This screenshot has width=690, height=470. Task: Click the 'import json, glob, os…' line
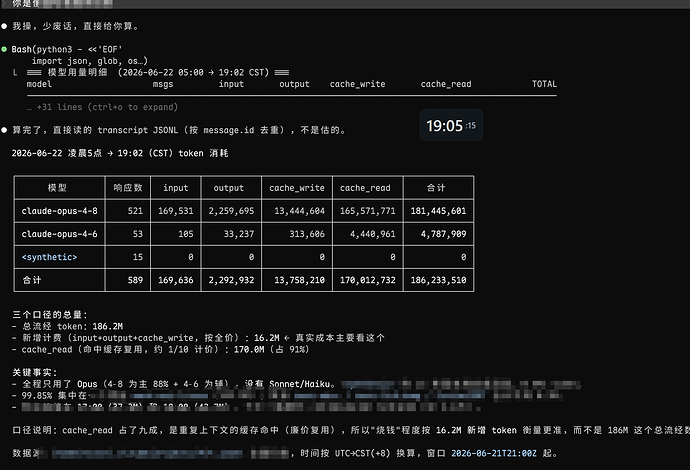pyautogui.click(x=90, y=61)
